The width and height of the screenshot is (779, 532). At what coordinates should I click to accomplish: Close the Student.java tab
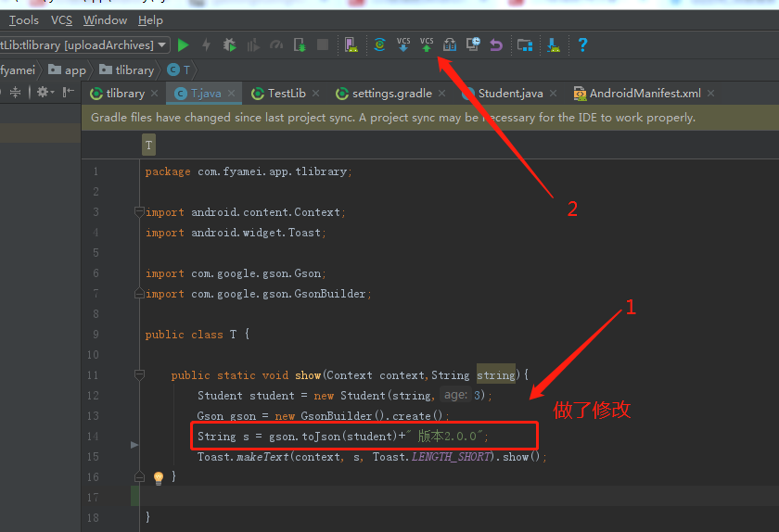(x=553, y=94)
